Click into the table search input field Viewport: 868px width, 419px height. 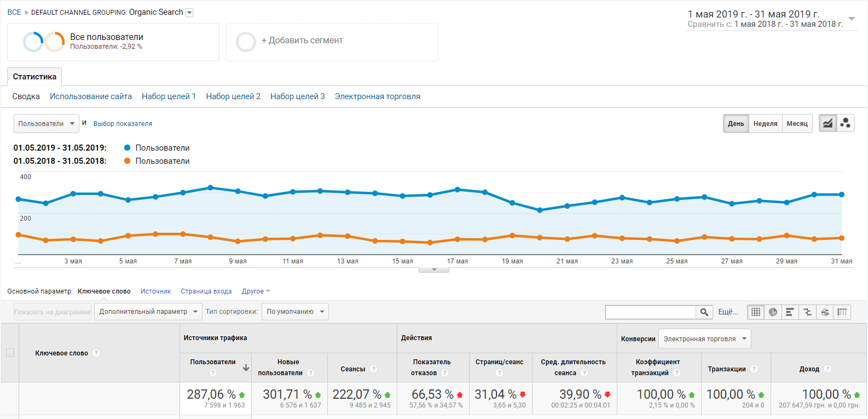[650, 312]
